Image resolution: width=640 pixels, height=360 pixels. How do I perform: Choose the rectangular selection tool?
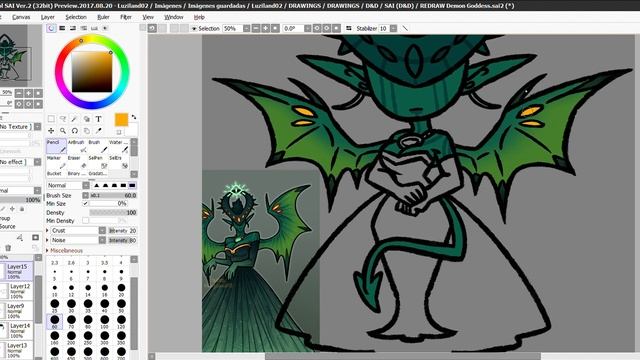click(51, 119)
